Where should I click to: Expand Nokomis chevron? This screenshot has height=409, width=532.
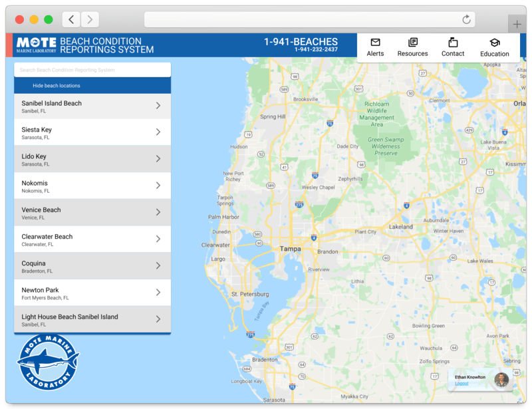[158, 186]
